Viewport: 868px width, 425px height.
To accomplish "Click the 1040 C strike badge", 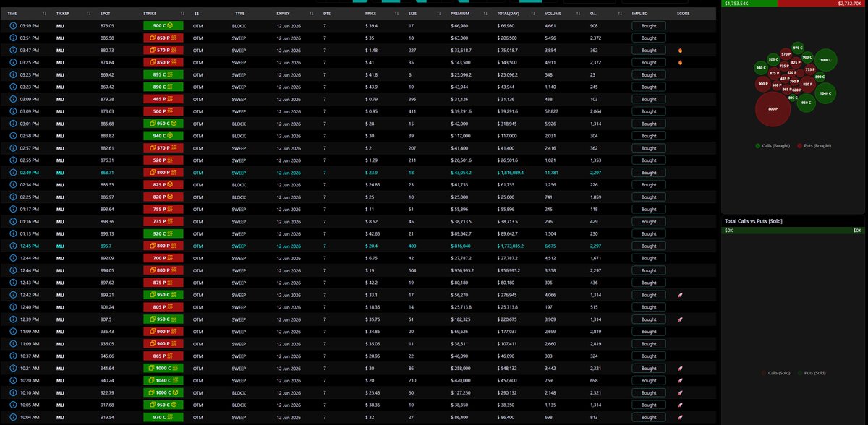I will [x=163, y=380].
